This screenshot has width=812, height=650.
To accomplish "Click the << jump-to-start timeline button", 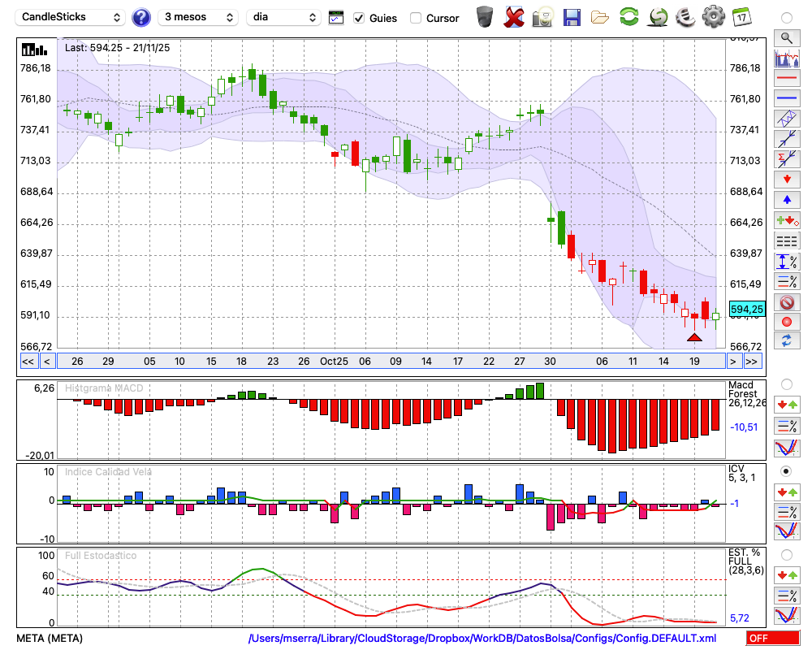I will (x=28, y=362).
